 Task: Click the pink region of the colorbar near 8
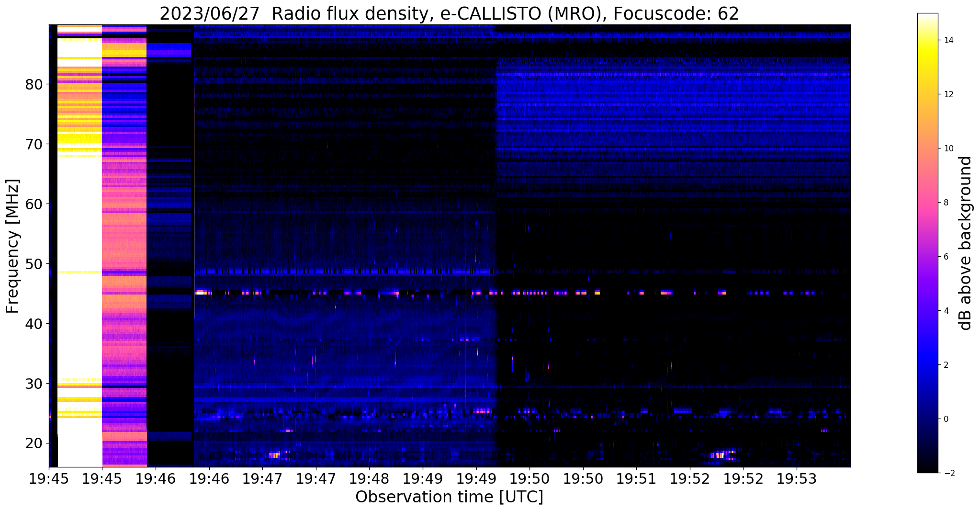pos(927,203)
